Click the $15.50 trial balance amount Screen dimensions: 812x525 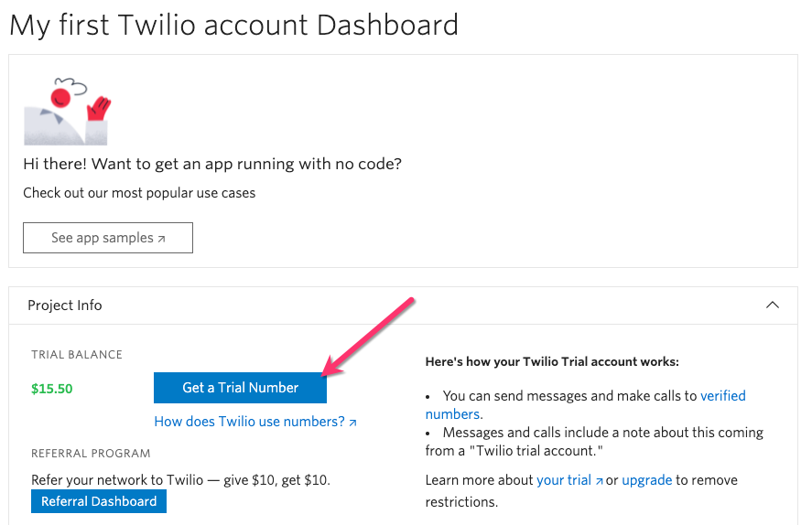click(52, 389)
